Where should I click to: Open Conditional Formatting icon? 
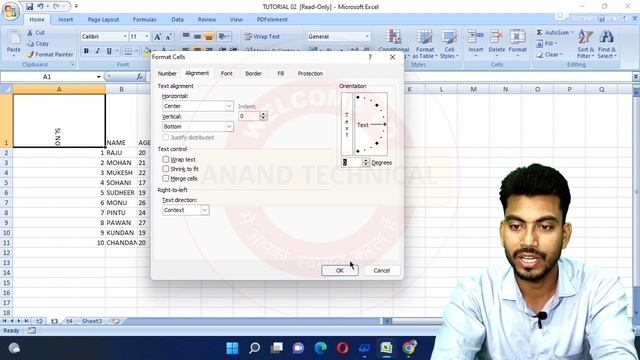coord(393,37)
